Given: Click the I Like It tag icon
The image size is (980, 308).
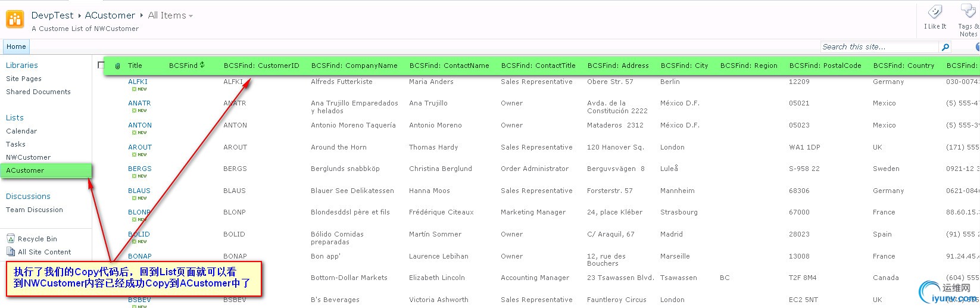Looking at the screenshot, I should coord(935,12).
